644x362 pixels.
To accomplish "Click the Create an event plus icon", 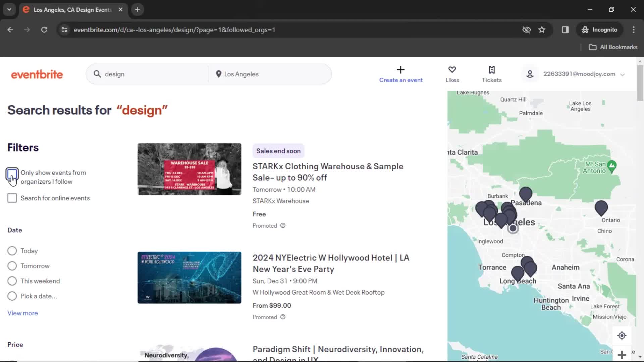I will pos(400,70).
